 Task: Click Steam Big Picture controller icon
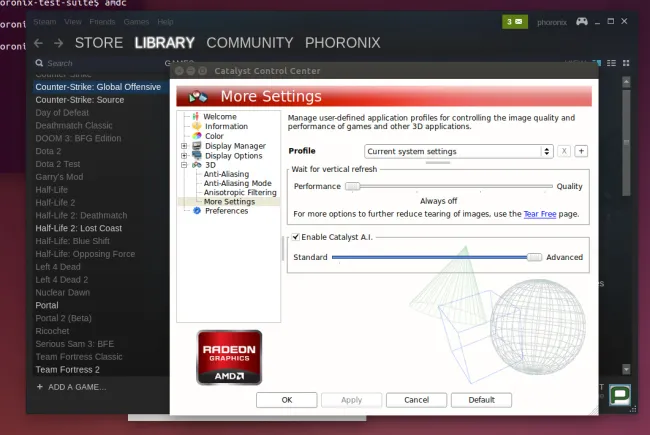581,21
